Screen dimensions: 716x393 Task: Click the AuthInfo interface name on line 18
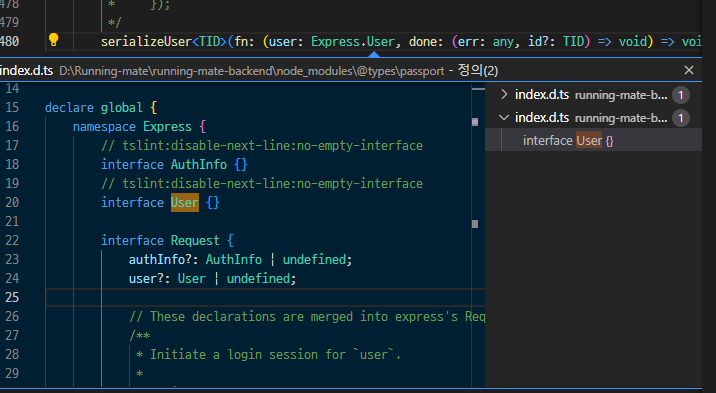(199, 164)
